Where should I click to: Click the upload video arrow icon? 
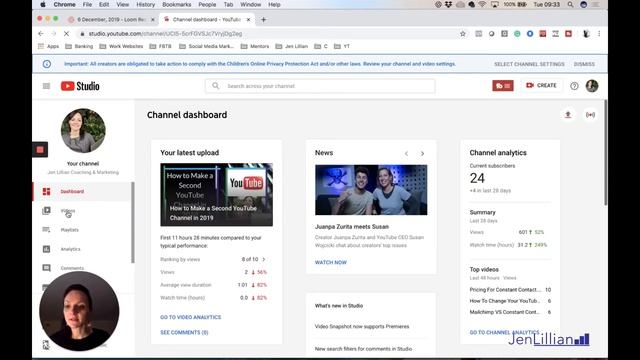click(568, 115)
